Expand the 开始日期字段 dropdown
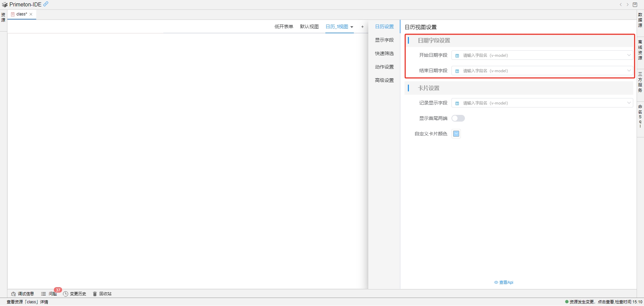 542,55
